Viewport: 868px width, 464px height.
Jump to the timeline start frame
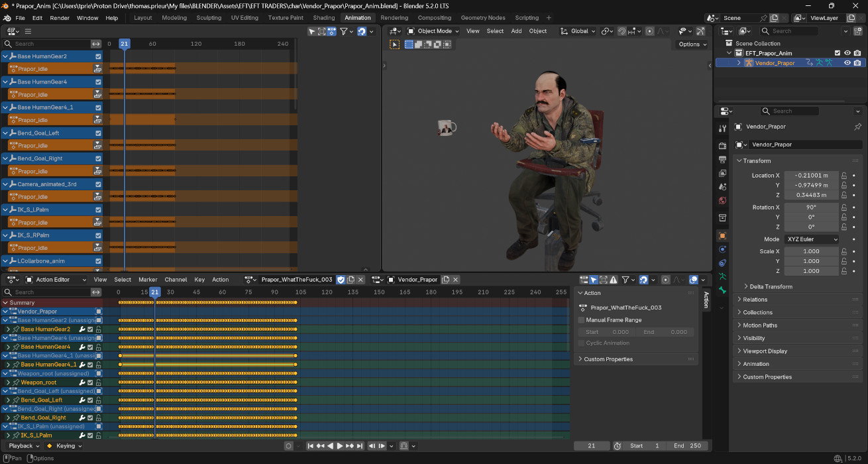point(311,446)
